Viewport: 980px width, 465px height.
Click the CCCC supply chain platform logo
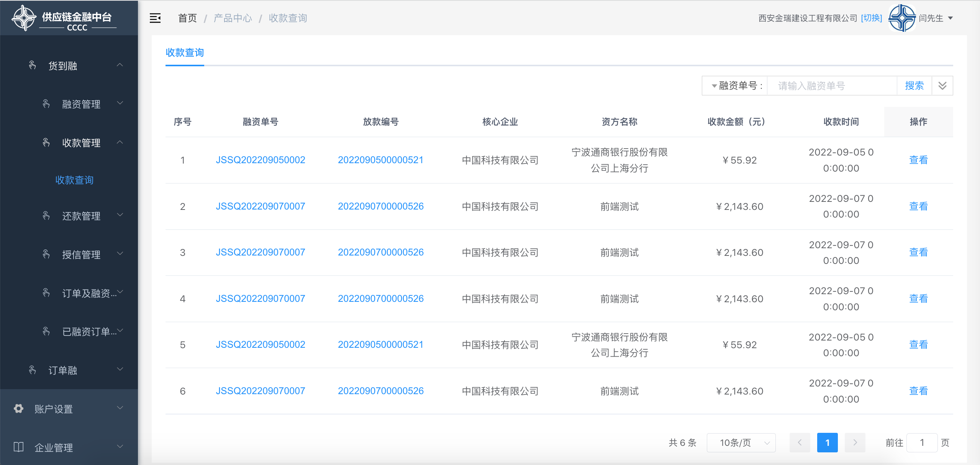pyautogui.click(x=64, y=18)
